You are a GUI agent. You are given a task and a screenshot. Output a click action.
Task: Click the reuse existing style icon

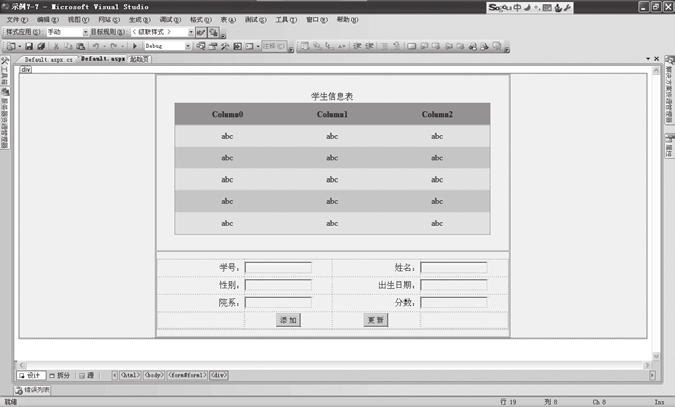213,32
